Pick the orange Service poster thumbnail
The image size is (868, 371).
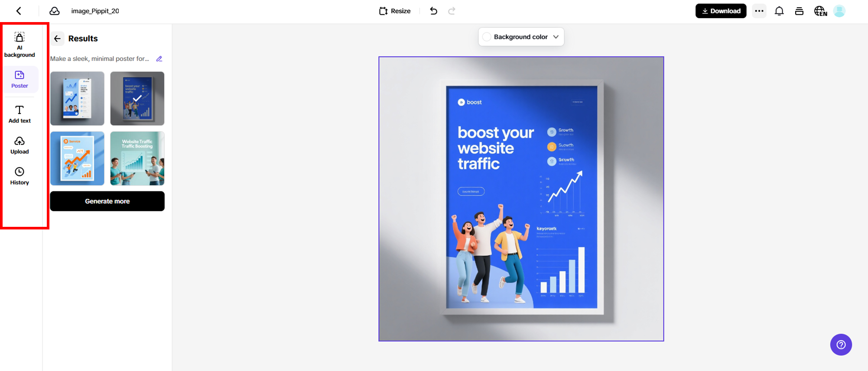pyautogui.click(x=77, y=158)
